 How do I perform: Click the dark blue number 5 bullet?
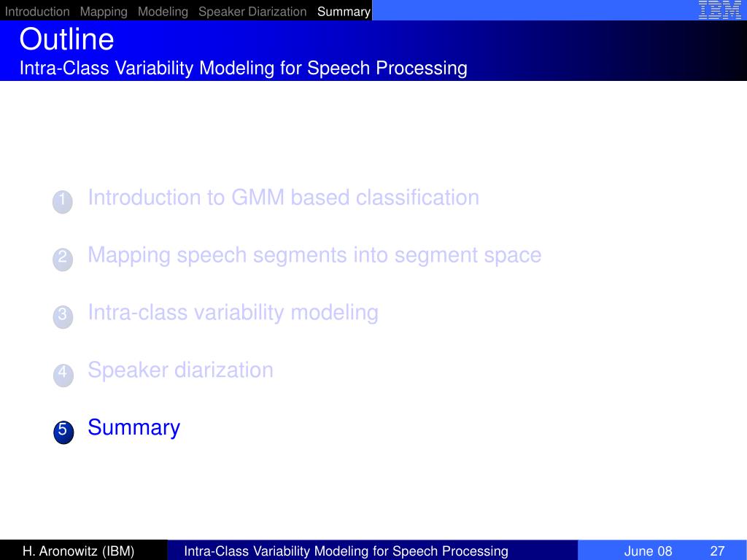[63, 432]
